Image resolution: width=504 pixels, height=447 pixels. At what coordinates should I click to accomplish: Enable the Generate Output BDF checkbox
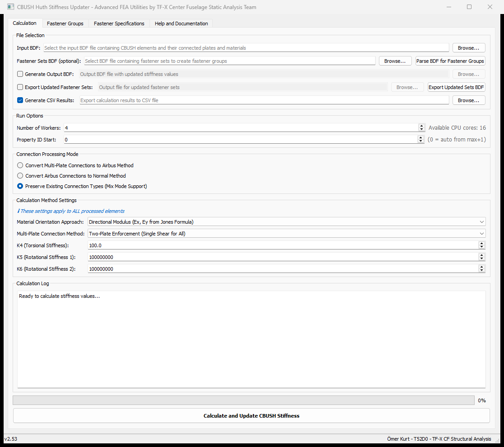click(x=20, y=74)
